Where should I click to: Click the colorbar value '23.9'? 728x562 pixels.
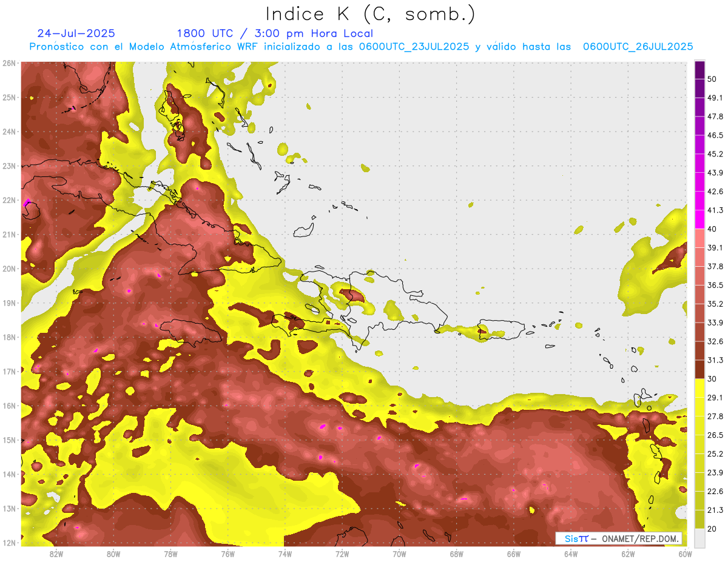[x=715, y=473]
